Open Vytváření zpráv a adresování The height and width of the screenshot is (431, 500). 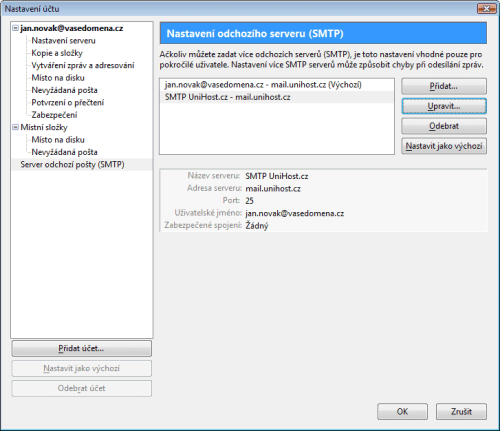(x=83, y=65)
